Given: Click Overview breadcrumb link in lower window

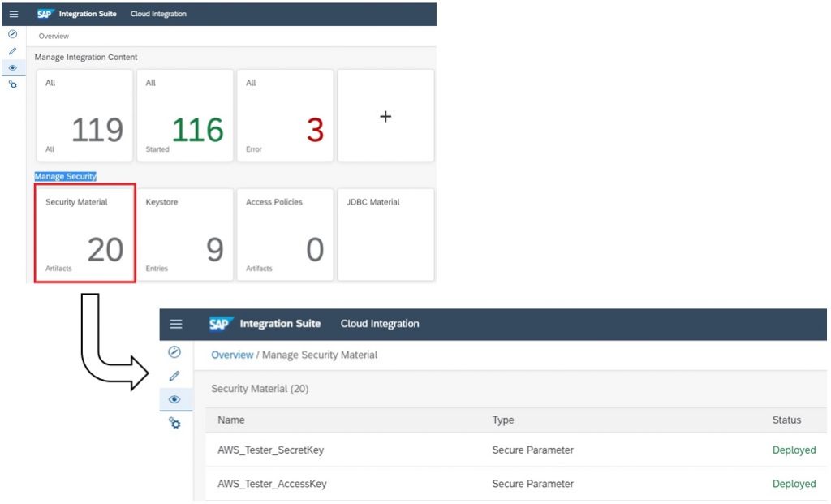Looking at the screenshot, I should pos(232,355).
